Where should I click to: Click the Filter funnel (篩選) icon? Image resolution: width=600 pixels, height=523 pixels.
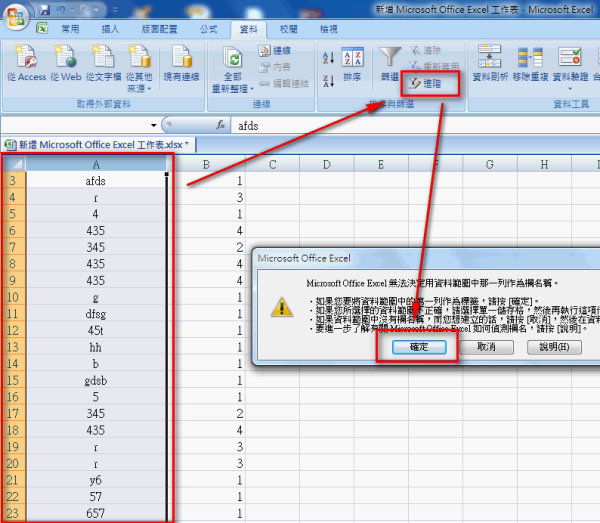point(390,64)
